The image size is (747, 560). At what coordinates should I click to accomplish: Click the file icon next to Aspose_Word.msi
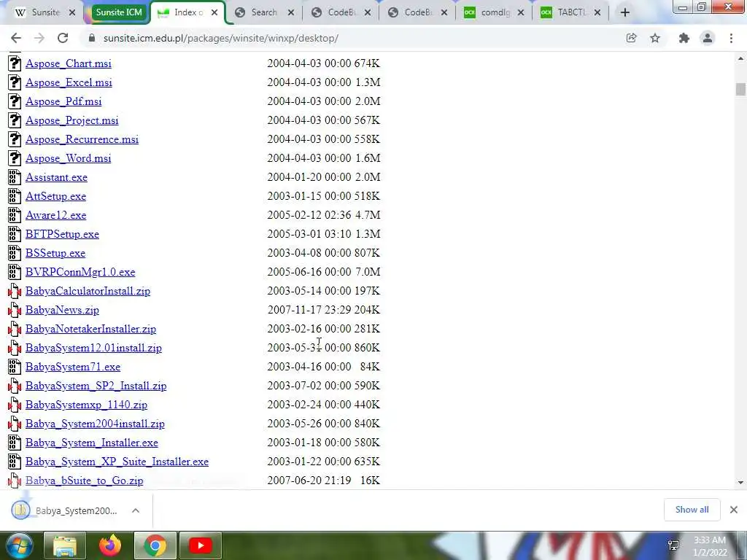coord(15,158)
